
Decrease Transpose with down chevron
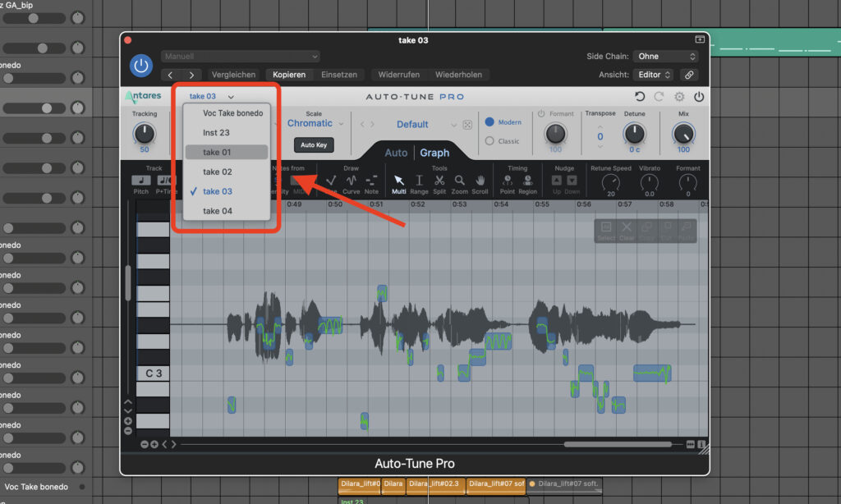tap(600, 146)
